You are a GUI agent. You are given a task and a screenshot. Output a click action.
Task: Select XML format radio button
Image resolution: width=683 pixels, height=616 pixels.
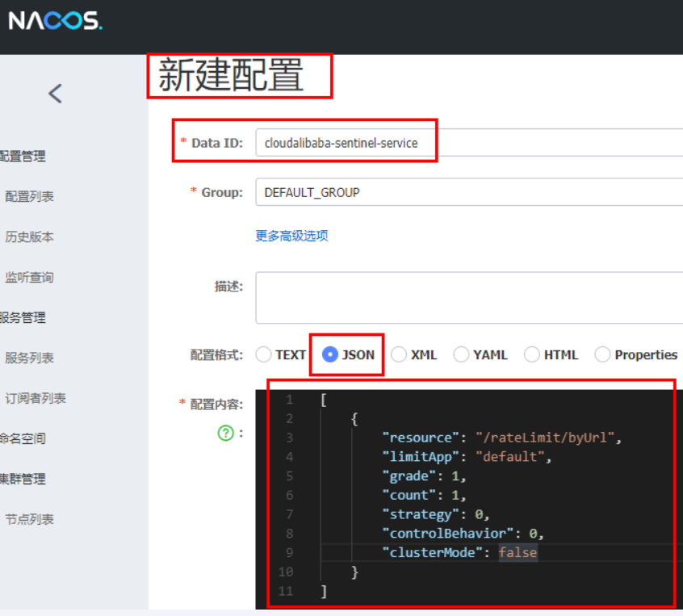(399, 354)
